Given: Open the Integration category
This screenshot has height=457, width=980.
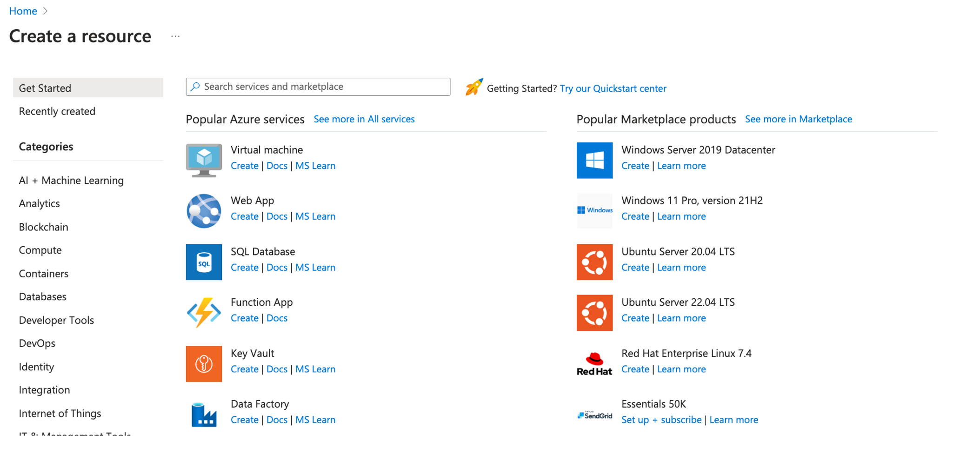Looking at the screenshot, I should 45,390.
